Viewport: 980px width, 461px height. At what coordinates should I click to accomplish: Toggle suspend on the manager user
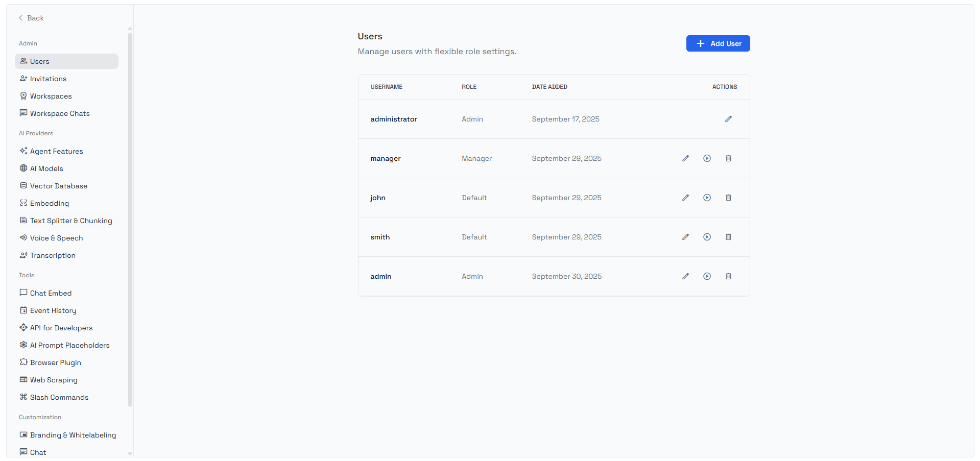[707, 158]
